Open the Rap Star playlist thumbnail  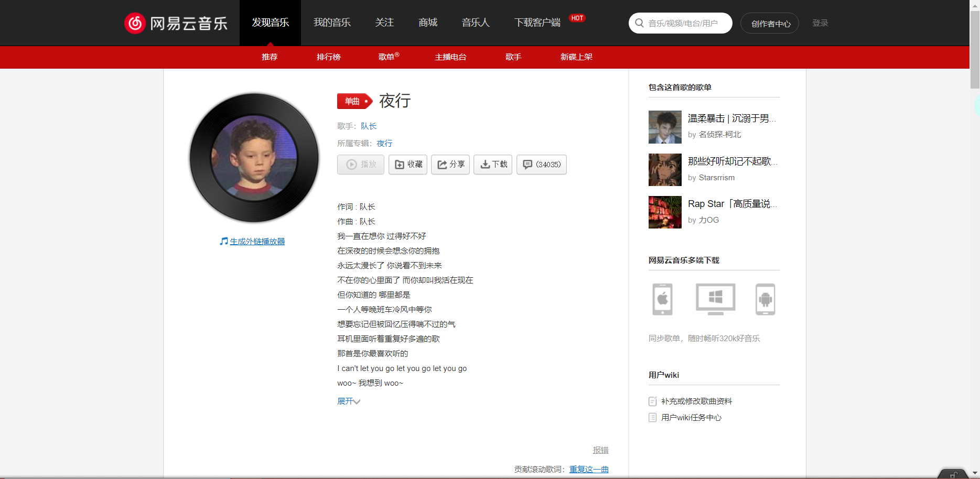pos(664,212)
